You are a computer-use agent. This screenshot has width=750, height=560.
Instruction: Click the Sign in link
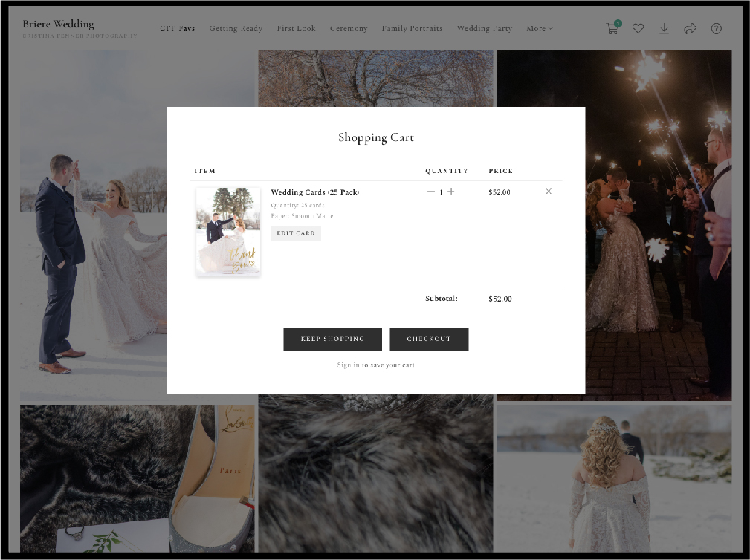(x=348, y=365)
